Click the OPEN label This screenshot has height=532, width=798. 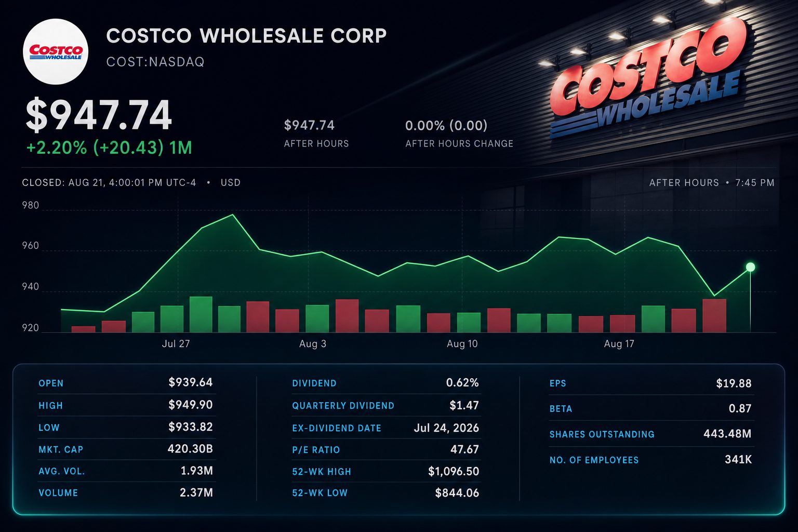click(51, 383)
